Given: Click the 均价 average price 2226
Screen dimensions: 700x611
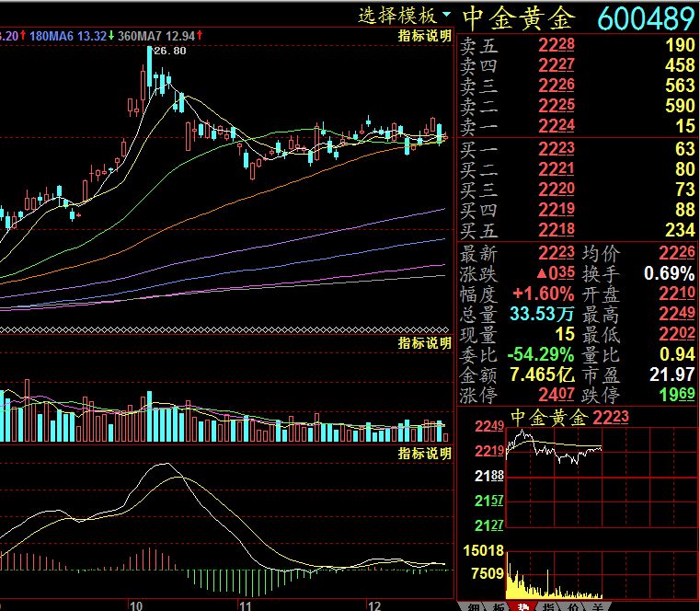Looking at the screenshot, I should point(677,253).
